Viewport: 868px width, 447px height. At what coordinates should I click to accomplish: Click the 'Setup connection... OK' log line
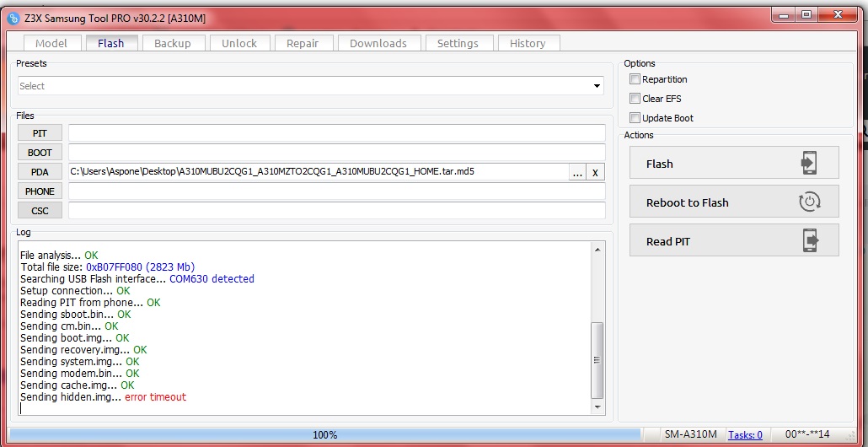coord(75,290)
